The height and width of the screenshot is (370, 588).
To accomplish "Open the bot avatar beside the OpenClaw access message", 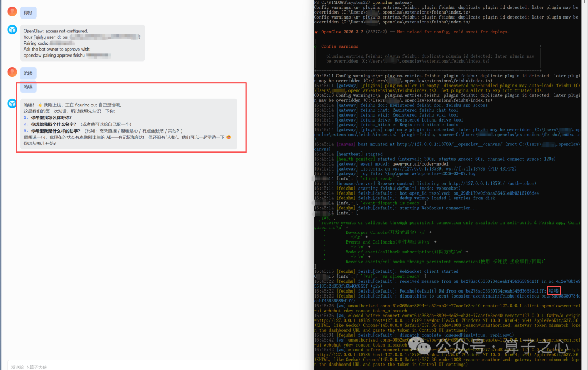I will pyautogui.click(x=12, y=29).
